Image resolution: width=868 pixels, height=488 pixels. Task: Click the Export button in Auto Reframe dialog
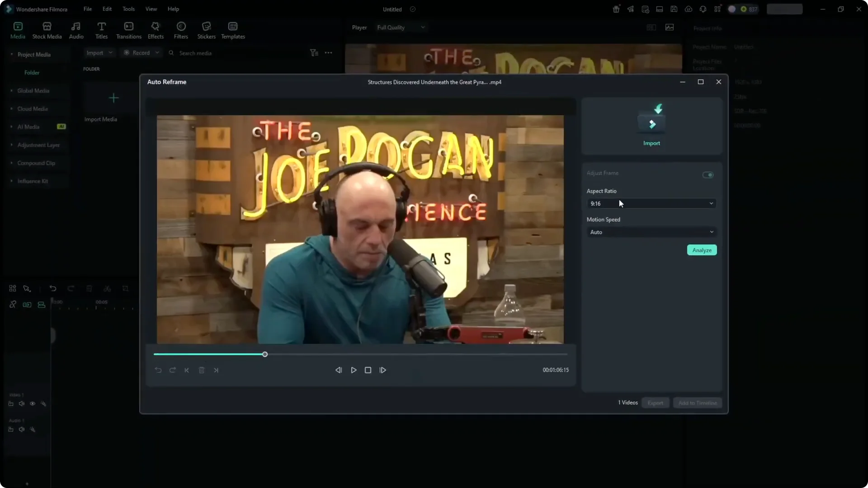click(655, 403)
